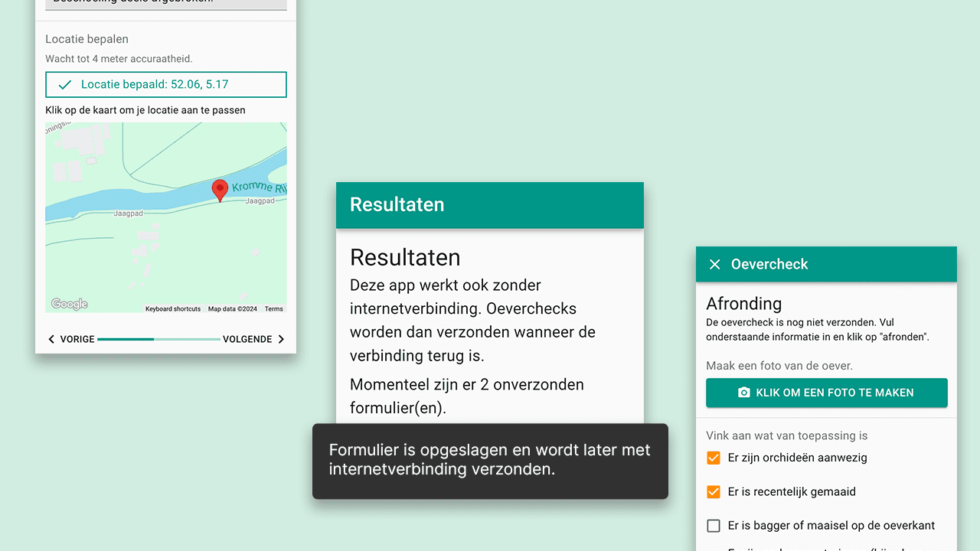The height and width of the screenshot is (551, 980).
Task: Go back with the Vorige button
Action: point(71,339)
